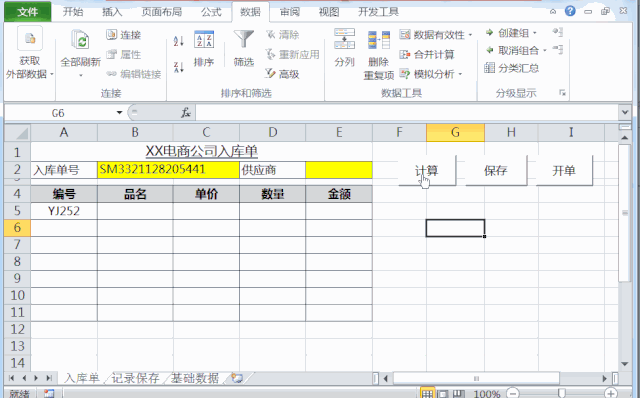This screenshot has height=398, width=640.
Task: Click the 金额 header cell
Action: 339,194
